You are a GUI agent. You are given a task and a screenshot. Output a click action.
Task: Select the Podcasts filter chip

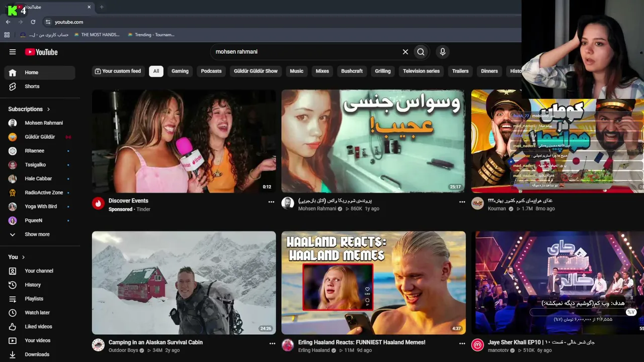click(211, 71)
